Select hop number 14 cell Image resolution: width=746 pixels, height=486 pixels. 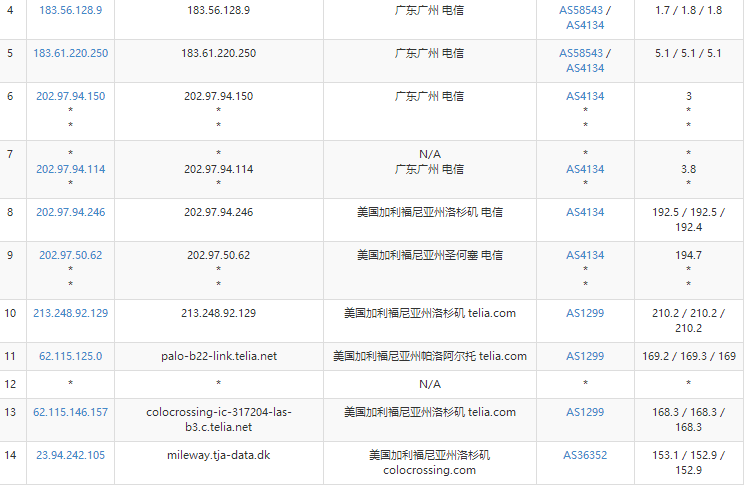13,463
